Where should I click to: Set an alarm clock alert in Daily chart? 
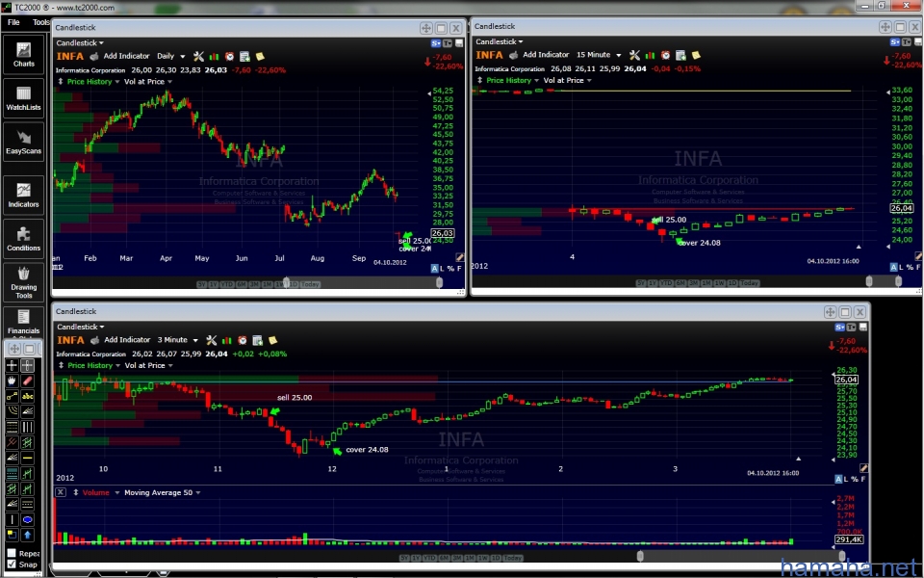[229, 57]
